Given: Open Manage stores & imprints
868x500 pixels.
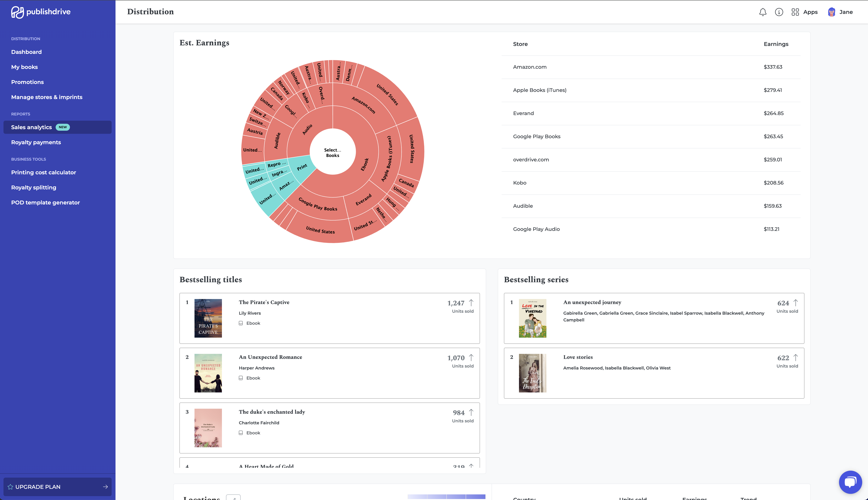Looking at the screenshot, I should pos(47,97).
